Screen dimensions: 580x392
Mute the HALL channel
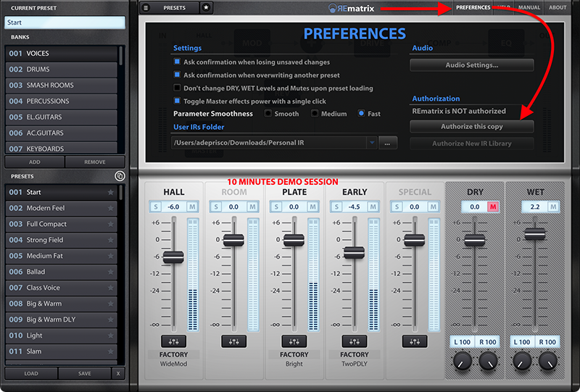coord(192,207)
